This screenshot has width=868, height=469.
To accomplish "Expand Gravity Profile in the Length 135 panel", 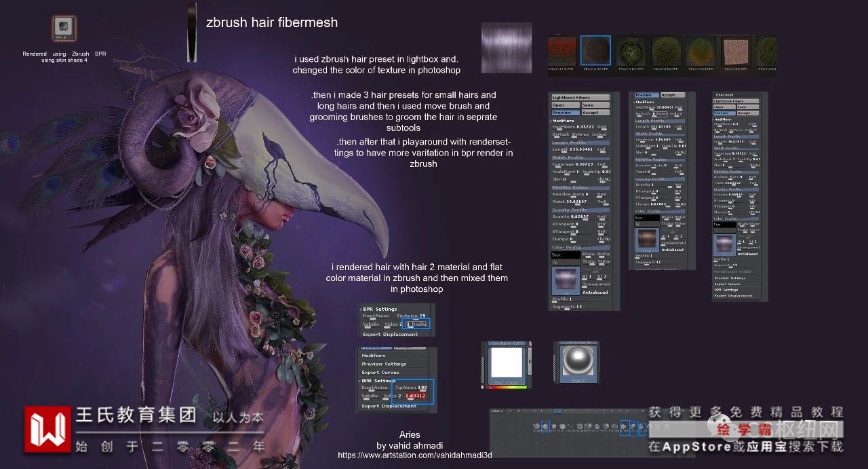I will tap(580, 210).
